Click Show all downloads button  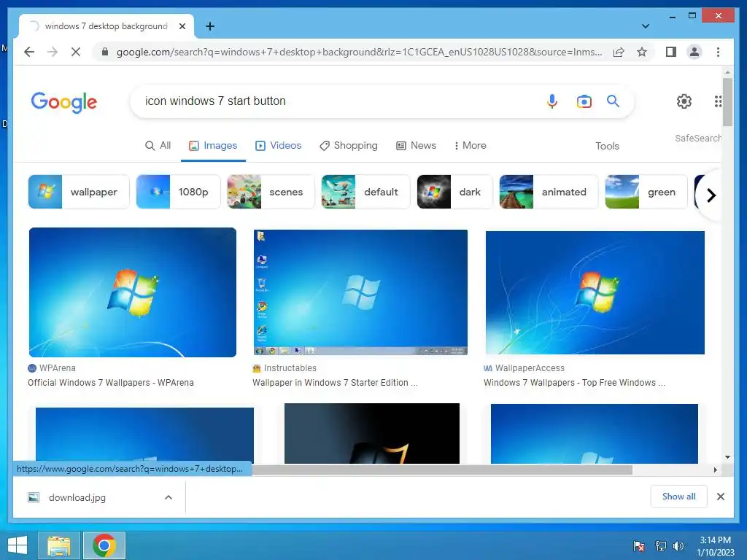678,497
